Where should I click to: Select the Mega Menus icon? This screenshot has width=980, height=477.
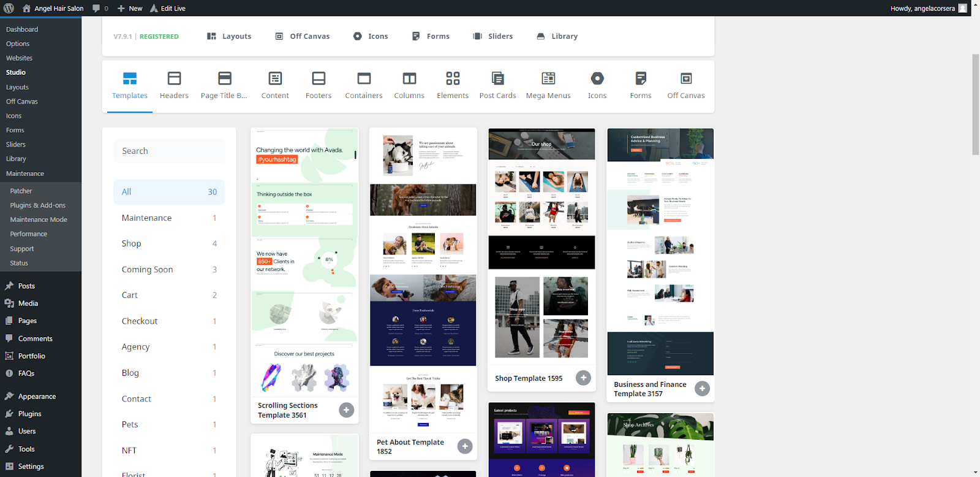click(x=548, y=78)
